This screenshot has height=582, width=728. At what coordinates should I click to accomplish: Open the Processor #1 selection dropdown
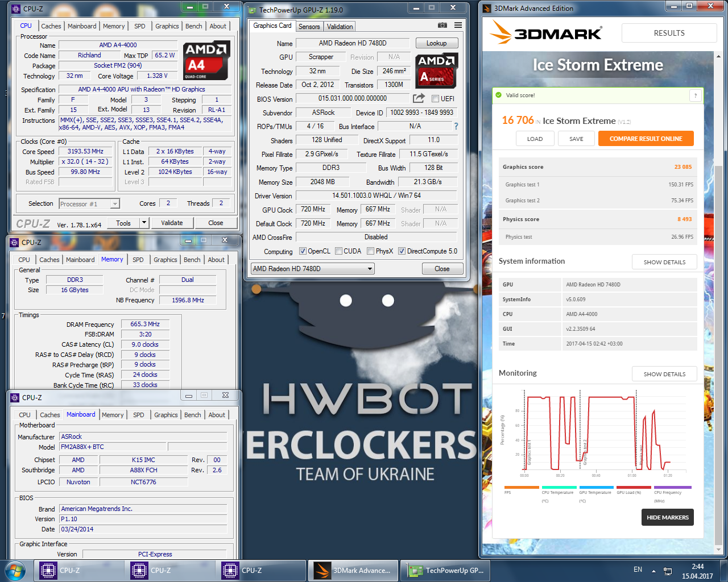click(89, 203)
